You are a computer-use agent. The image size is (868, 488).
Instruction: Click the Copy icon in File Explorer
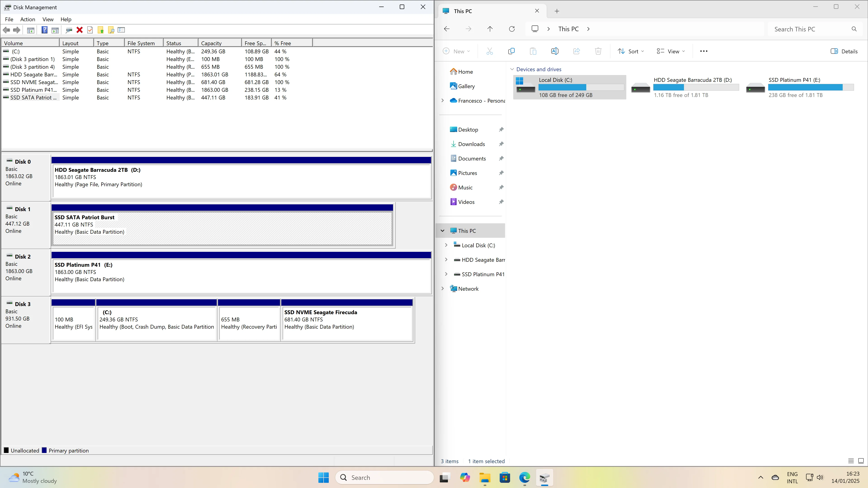click(511, 51)
